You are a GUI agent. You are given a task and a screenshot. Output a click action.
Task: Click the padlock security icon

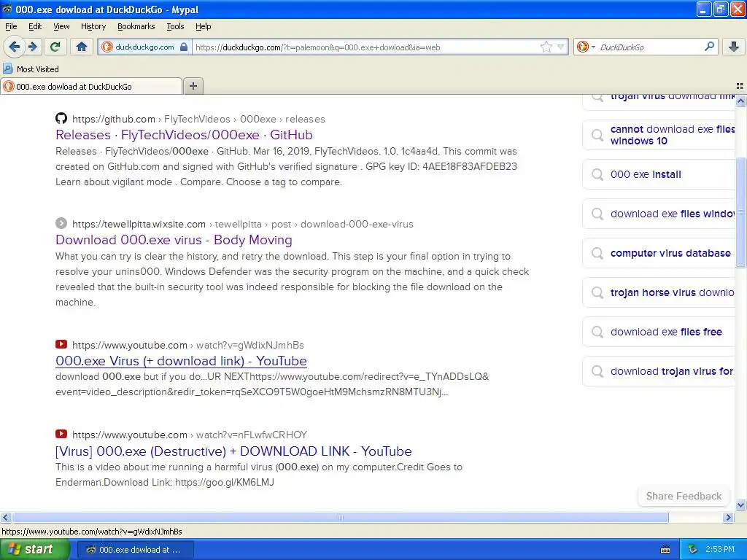click(x=184, y=47)
